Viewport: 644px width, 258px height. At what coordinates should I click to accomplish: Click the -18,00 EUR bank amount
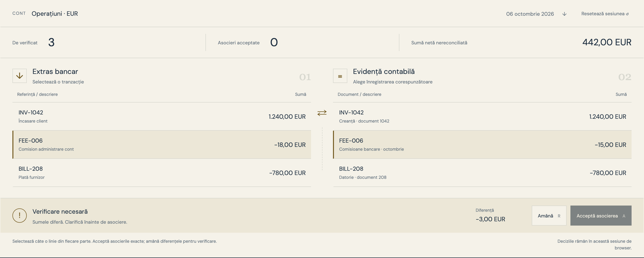pos(290,145)
